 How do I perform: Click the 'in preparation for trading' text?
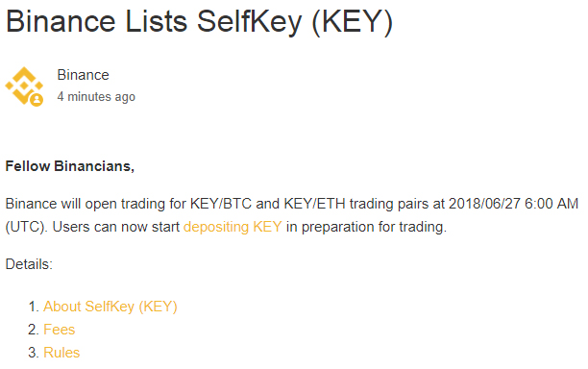366,227
